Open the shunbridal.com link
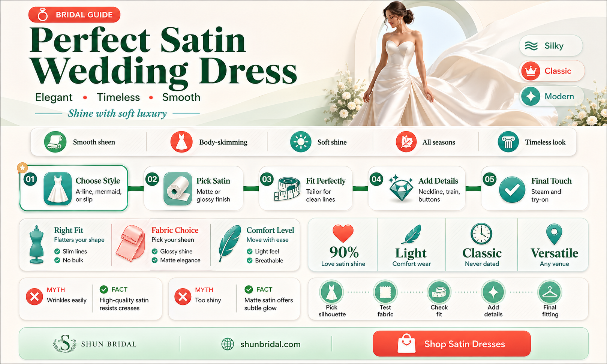 click(270, 344)
